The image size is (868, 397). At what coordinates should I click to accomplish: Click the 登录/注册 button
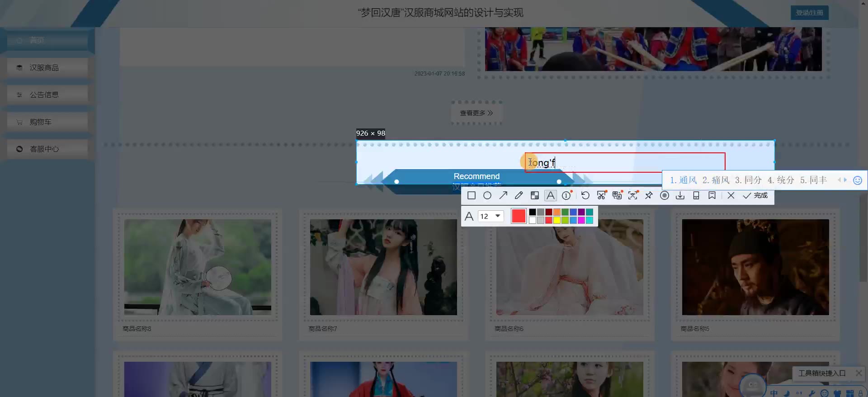[809, 13]
